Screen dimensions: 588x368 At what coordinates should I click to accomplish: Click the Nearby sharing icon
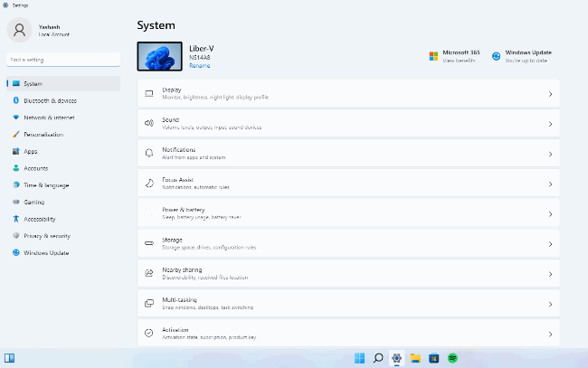[x=149, y=273]
